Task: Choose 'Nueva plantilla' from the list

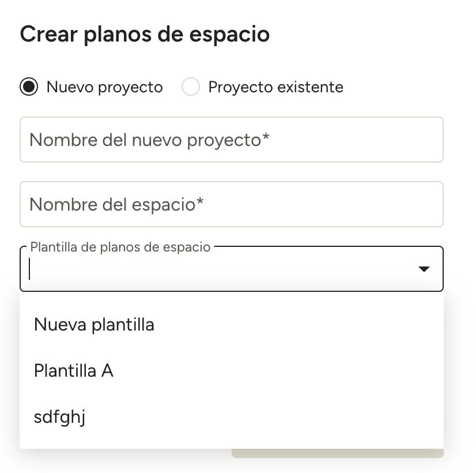Action: click(232, 324)
